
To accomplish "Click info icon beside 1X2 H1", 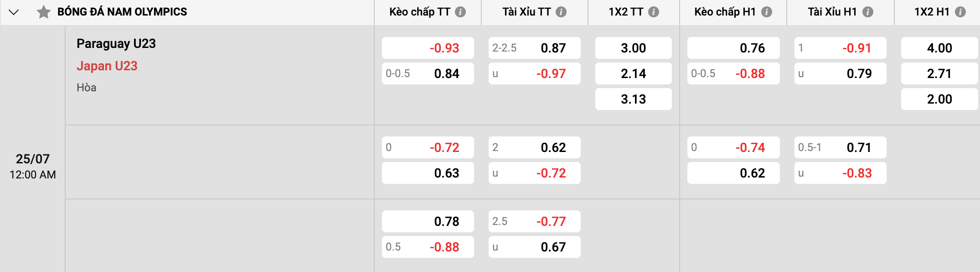I will [x=960, y=12].
